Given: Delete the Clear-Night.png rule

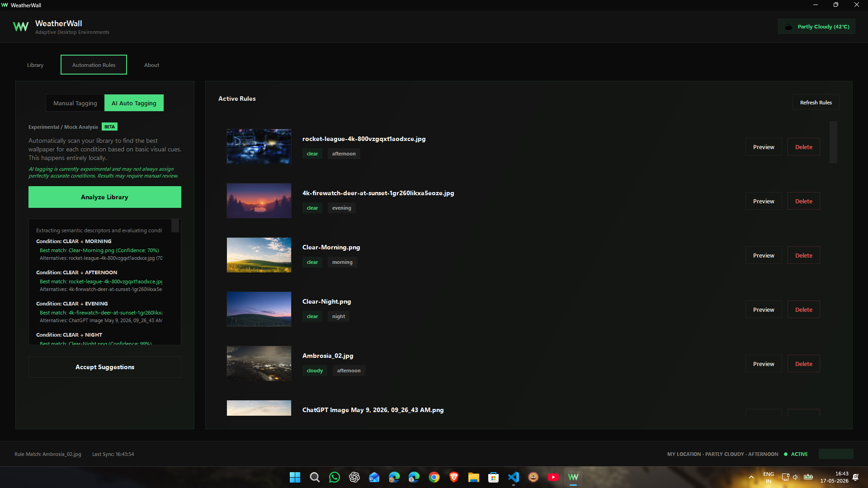Looking at the screenshot, I should pyautogui.click(x=803, y=310).
